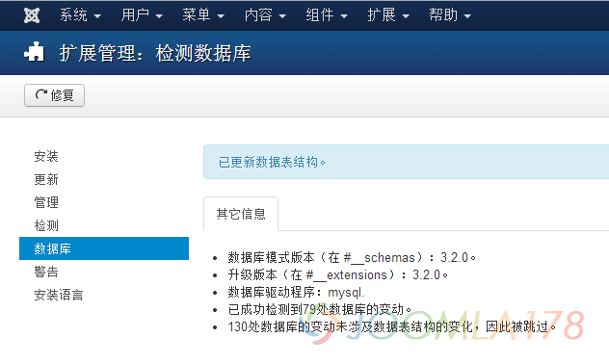Open the 菜单 menu
Screen dimensions: 609x364
click(x=203, y=15)
